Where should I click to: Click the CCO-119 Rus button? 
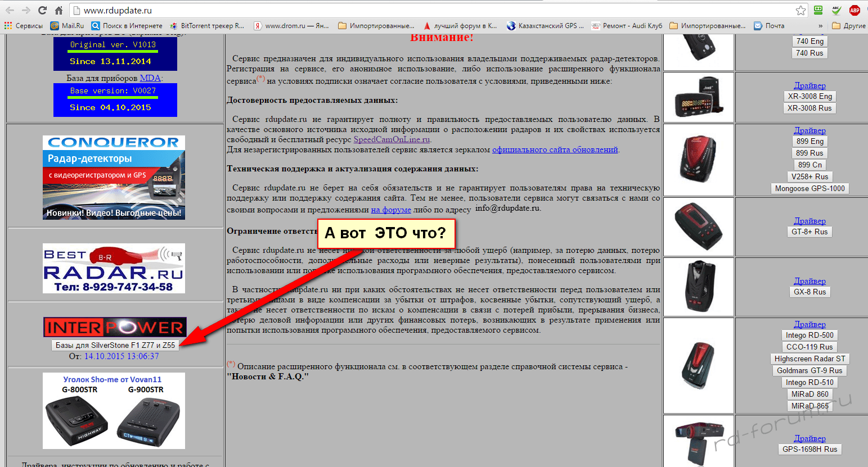pyautogui.click(x=809, y=347)
